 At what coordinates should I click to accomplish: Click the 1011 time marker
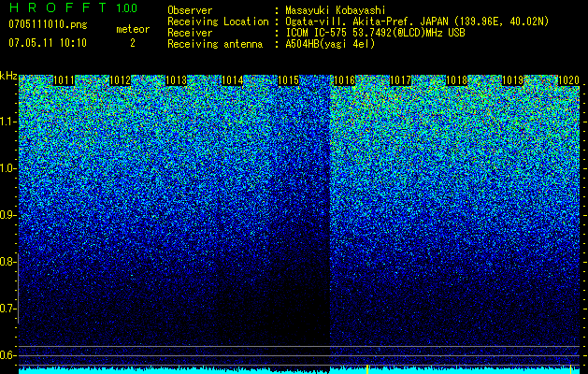[65, 80]
